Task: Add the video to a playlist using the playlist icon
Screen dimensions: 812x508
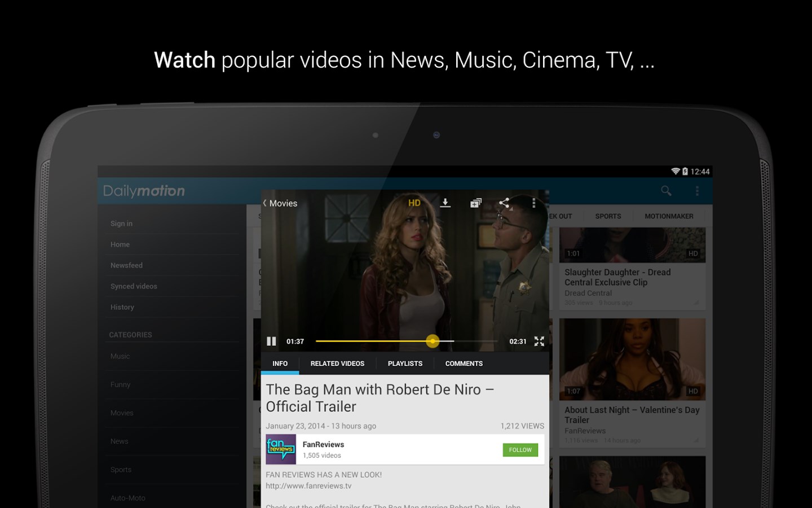Action: pyautogui.click(x=476, y=203)
